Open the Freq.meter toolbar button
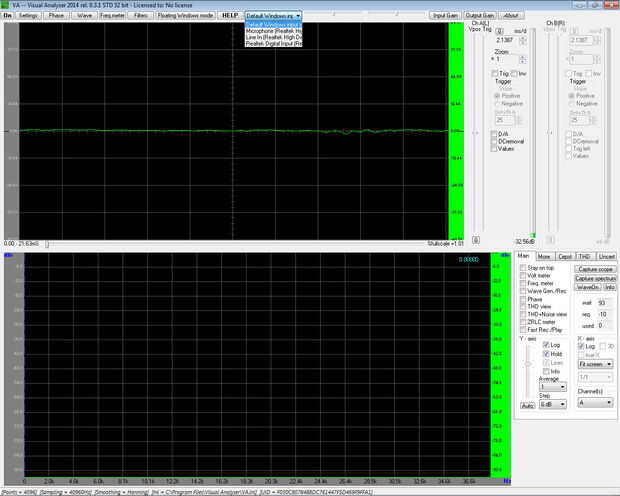 point(112,16)
